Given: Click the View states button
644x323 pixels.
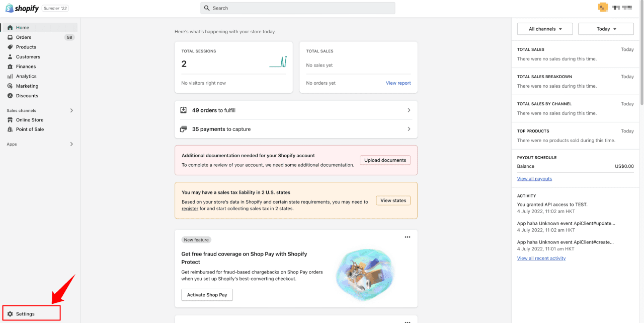Looking at the screenshot, I should pyautogui.click(x=393, y=201).
